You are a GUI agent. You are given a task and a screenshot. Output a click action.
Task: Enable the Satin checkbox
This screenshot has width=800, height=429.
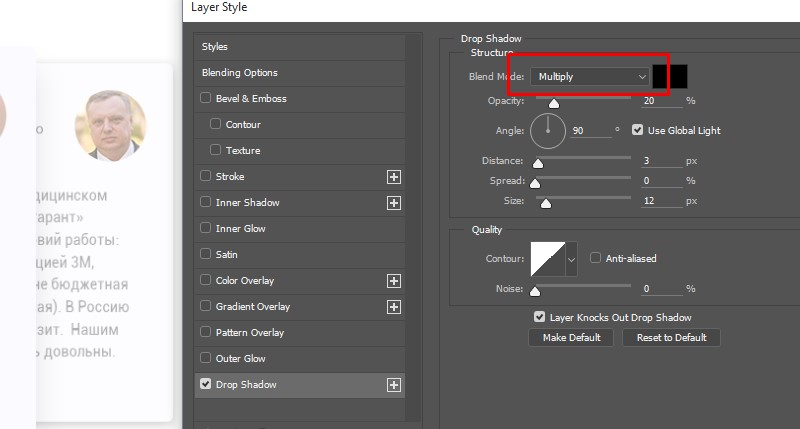pos(206,254)
